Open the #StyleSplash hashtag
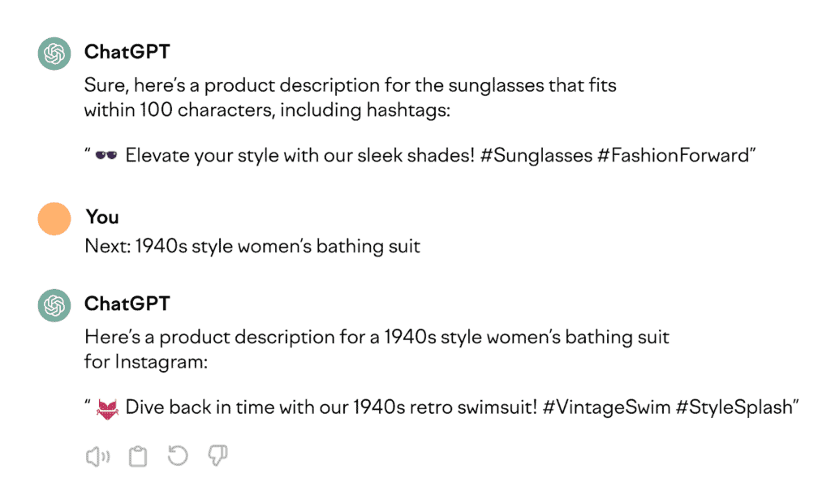The width and height of the screenshot is (831, 504). (737, 407)
